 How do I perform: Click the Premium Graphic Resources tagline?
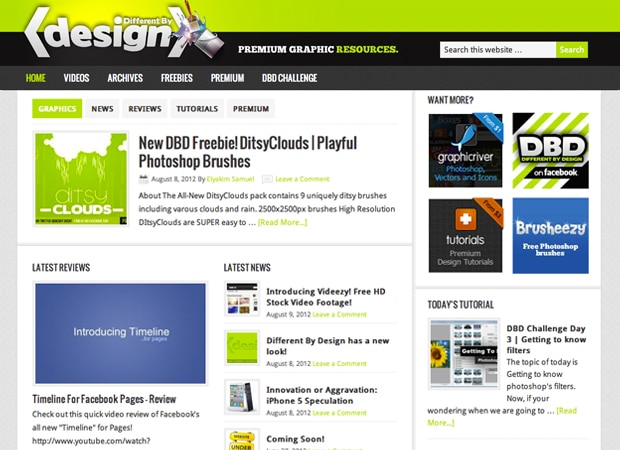(x=318, y=49)
